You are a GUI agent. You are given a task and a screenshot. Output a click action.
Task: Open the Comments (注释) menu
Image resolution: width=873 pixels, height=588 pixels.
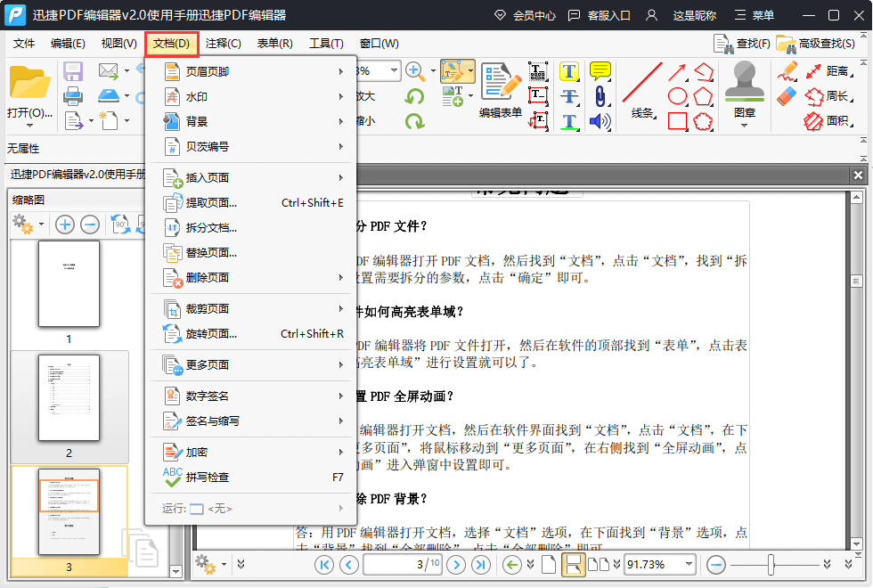223,44
